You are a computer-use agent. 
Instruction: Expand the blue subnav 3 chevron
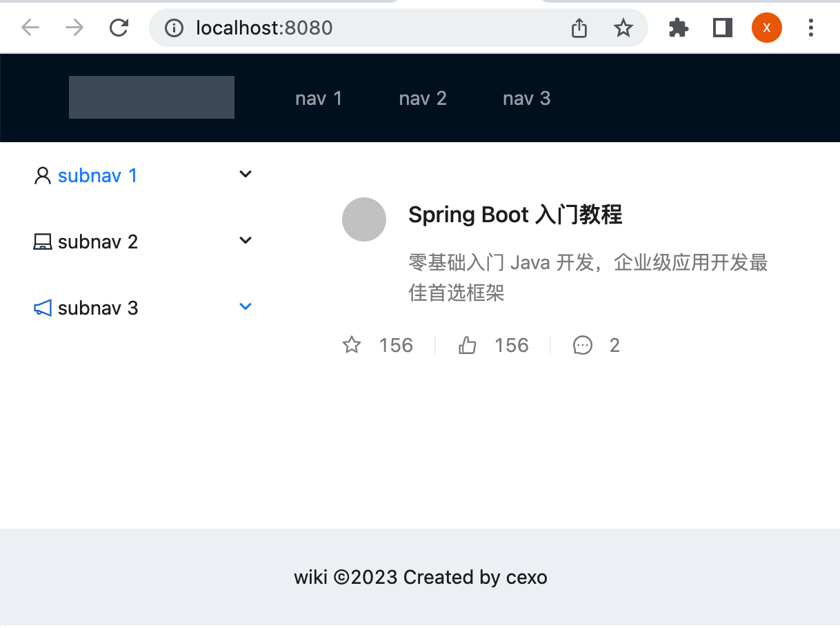click(x=246, y=306)
